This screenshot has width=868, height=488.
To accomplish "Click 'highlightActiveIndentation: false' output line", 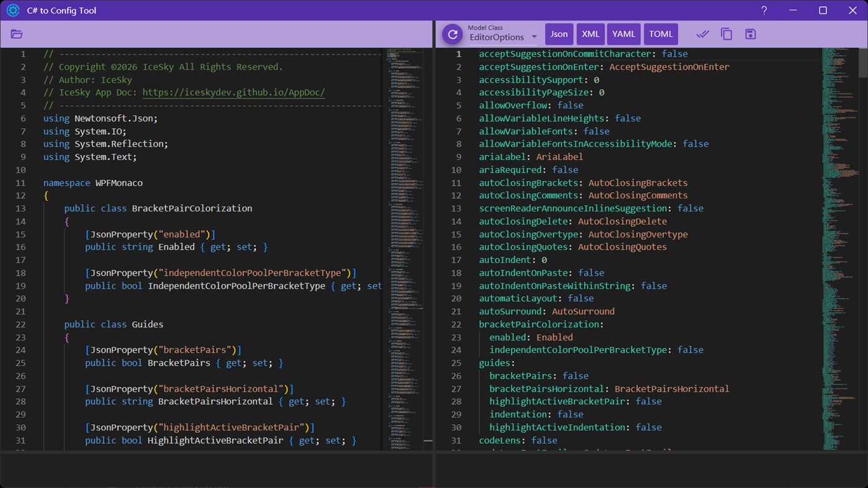I will (576, 427).
